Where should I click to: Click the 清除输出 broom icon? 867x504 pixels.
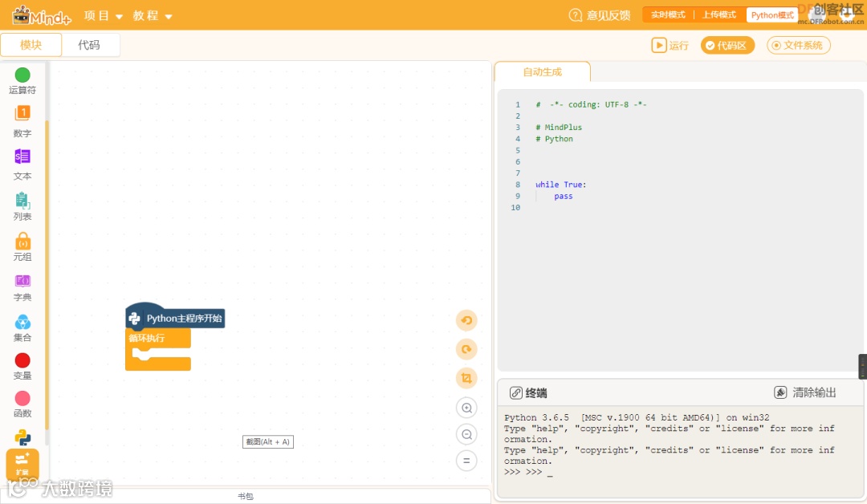780,392
